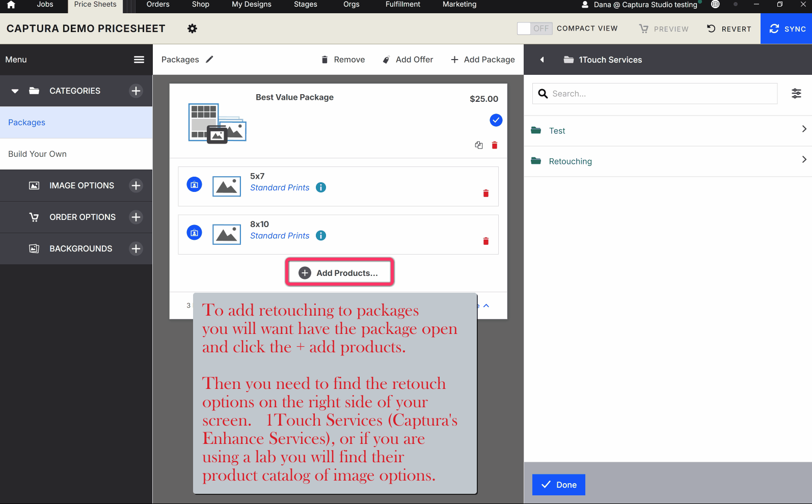Viewport: 812px width, 504px height.
Task: Delete the 8x10 product
Action: click(486, 241)
